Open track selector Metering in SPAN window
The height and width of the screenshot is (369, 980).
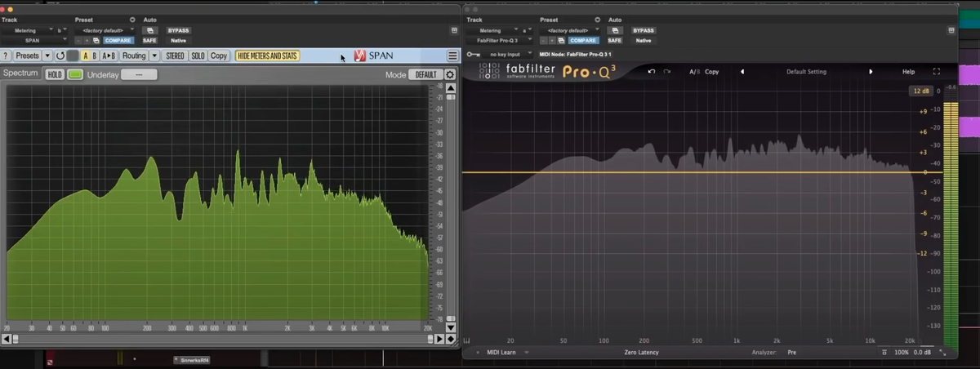27,30
